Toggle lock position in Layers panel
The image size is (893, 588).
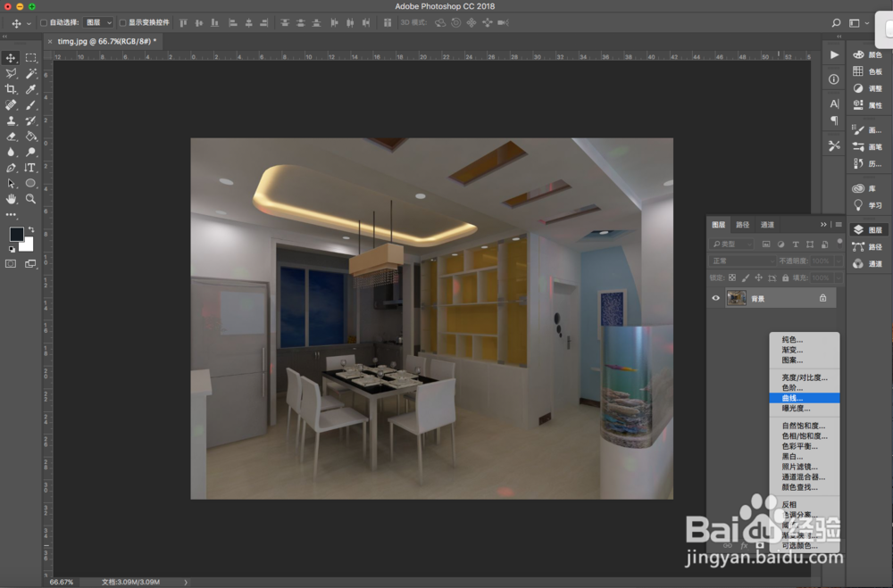(x=758, y=277)
